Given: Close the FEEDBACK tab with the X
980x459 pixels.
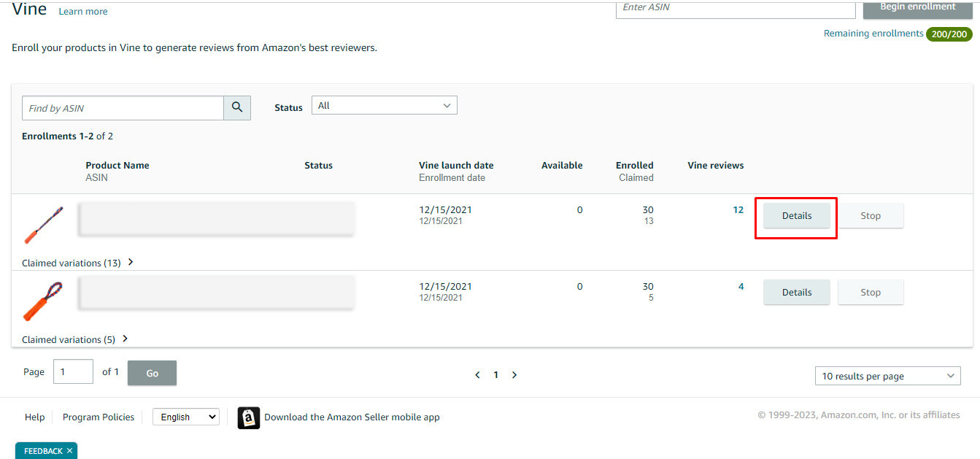Looking at the screenshot, I should point(69,450).
